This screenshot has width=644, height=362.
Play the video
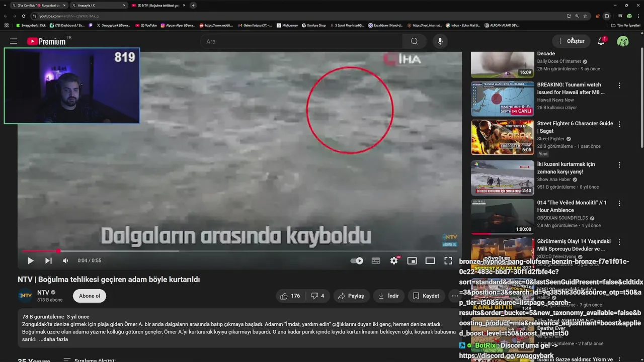tap(31, 260)
